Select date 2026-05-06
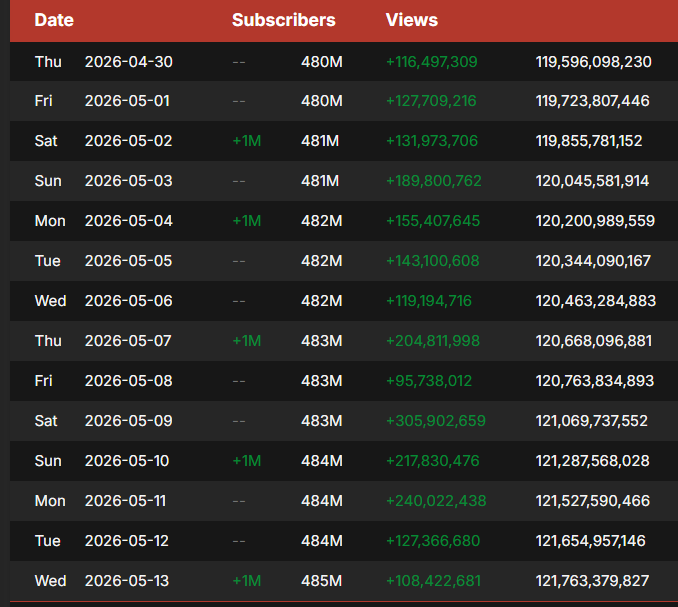 [128, 301]
